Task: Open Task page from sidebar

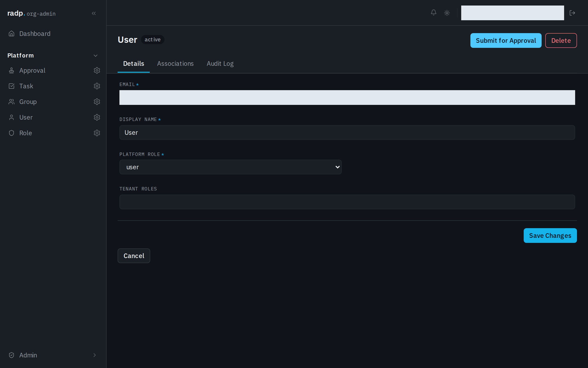Action: coord(26,86)
